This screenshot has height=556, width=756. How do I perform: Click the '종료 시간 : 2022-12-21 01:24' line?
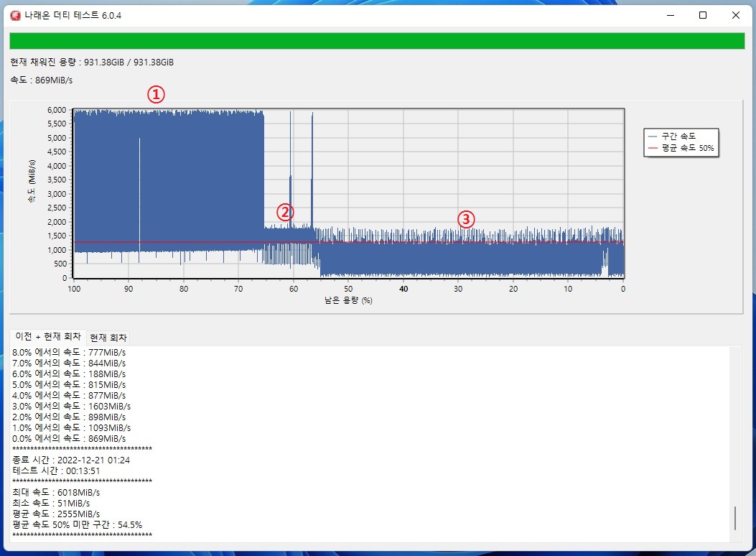click(x=71, y=460)
